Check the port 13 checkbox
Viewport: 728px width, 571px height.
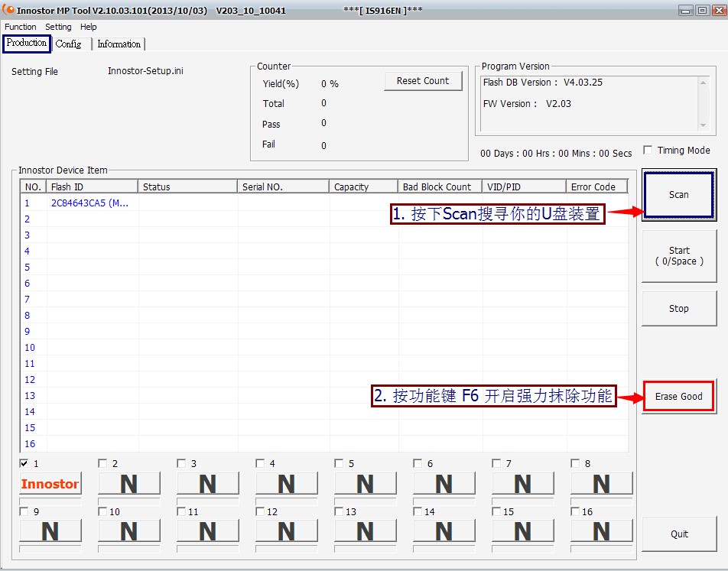pos(339,511)
